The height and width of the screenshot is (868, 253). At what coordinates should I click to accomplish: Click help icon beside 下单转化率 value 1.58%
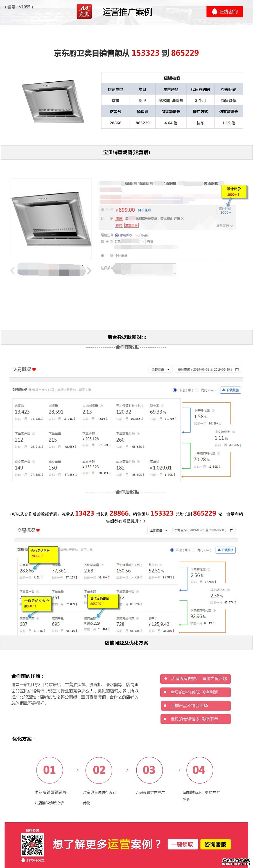tap(213, 410)
